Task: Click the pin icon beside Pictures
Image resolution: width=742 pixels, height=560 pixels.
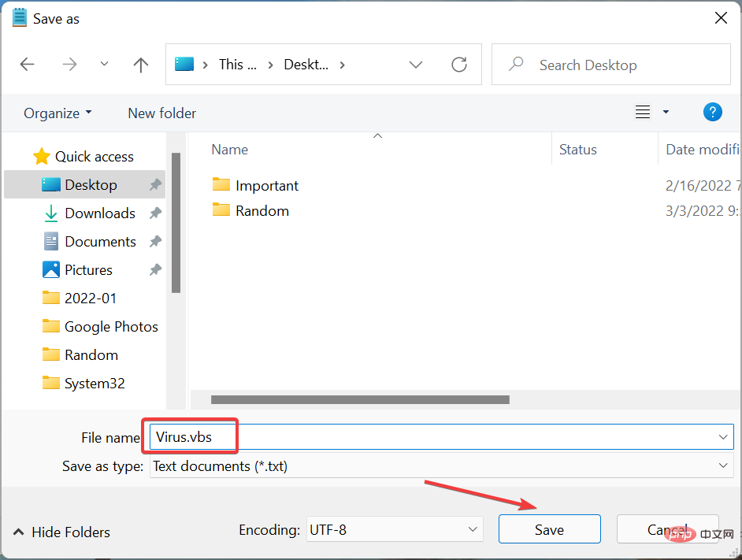Action: tap(155, 270)
